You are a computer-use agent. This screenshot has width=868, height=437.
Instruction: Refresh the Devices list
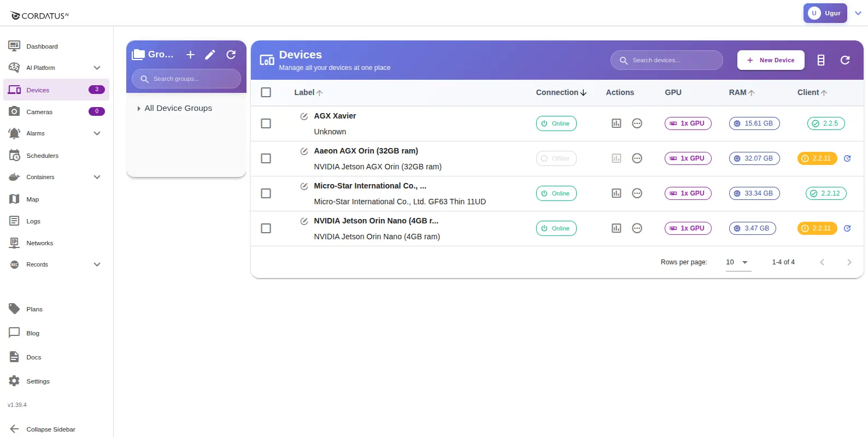(x=845, y=60)
